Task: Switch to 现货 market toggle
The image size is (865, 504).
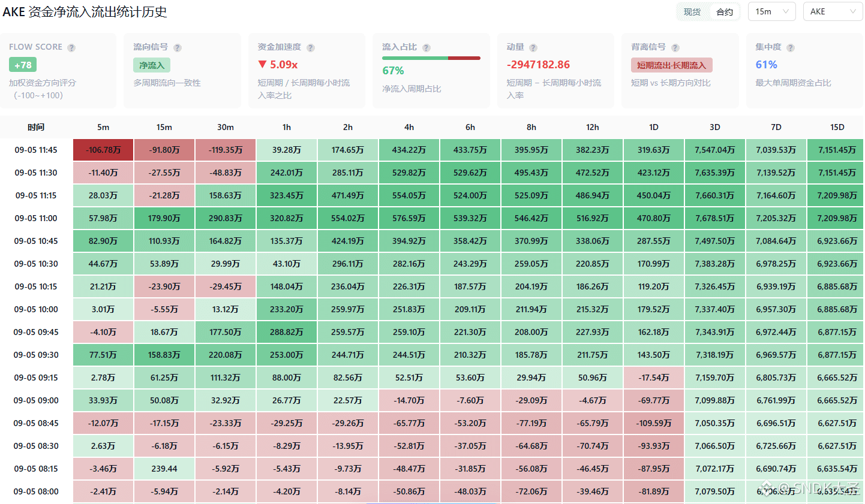Action: pos(692,12)
